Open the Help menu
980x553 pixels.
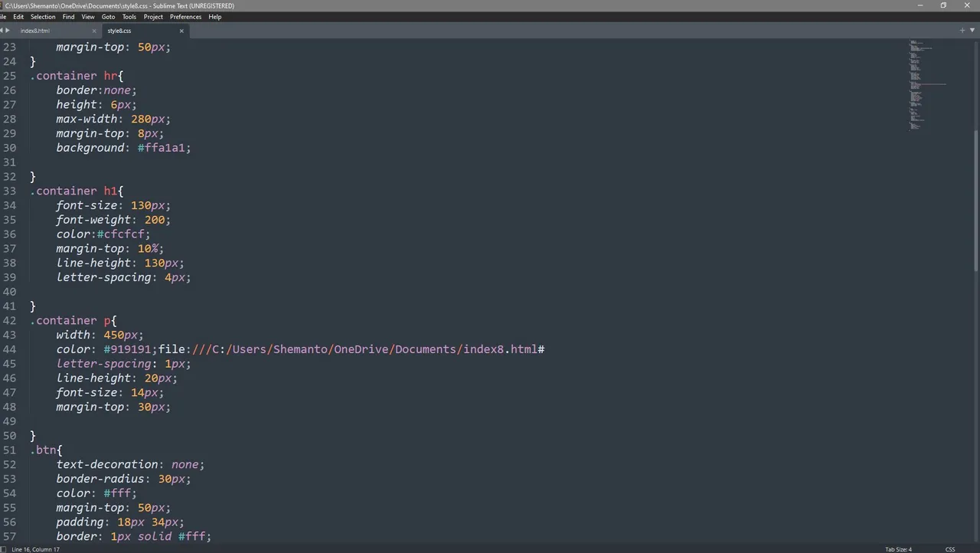[x=215, y=17]
